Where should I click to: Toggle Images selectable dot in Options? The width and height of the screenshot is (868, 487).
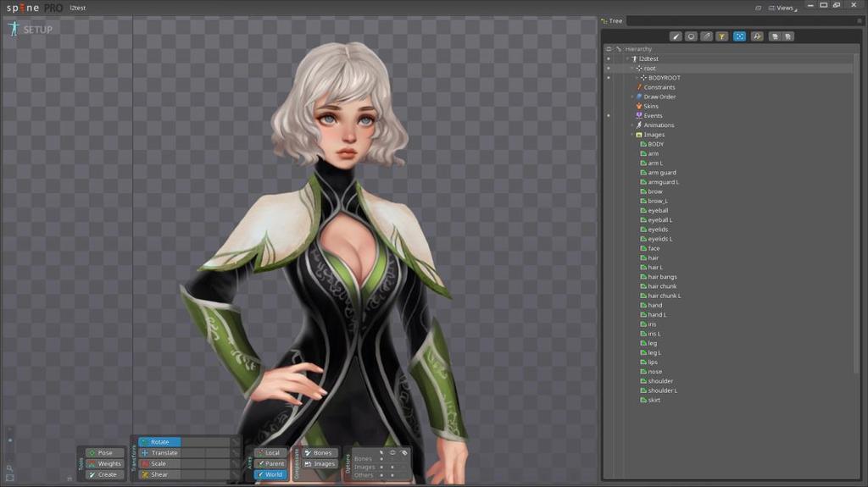coord(381,467)
